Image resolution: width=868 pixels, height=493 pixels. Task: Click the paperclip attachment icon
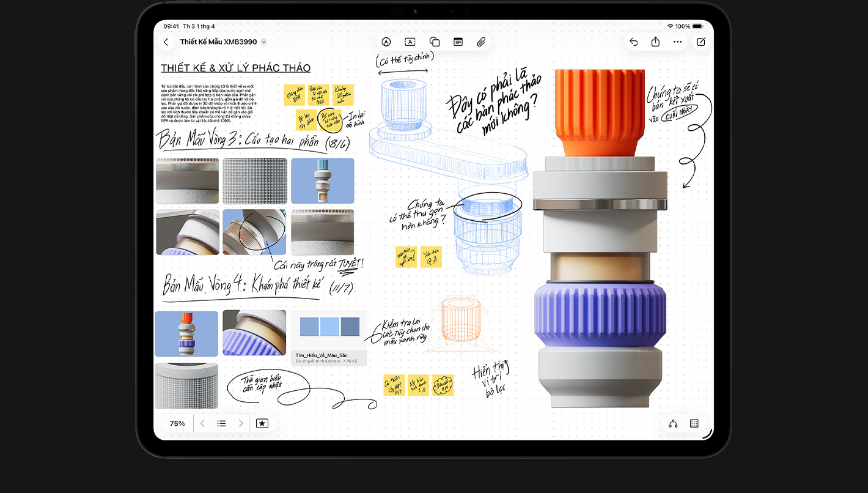coord(481,42)
